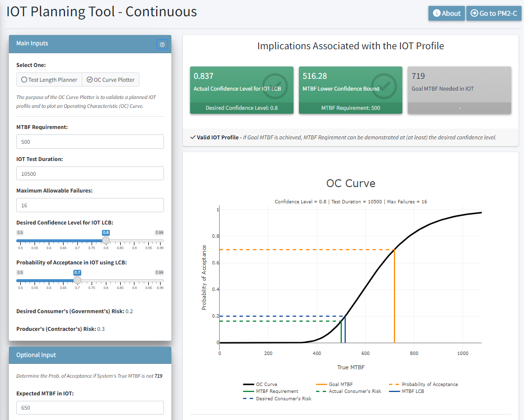Click the Probability of Acceptance slider handle
Image resolution: width=524 pixels, height=420 pixels.
pos(77,280)
